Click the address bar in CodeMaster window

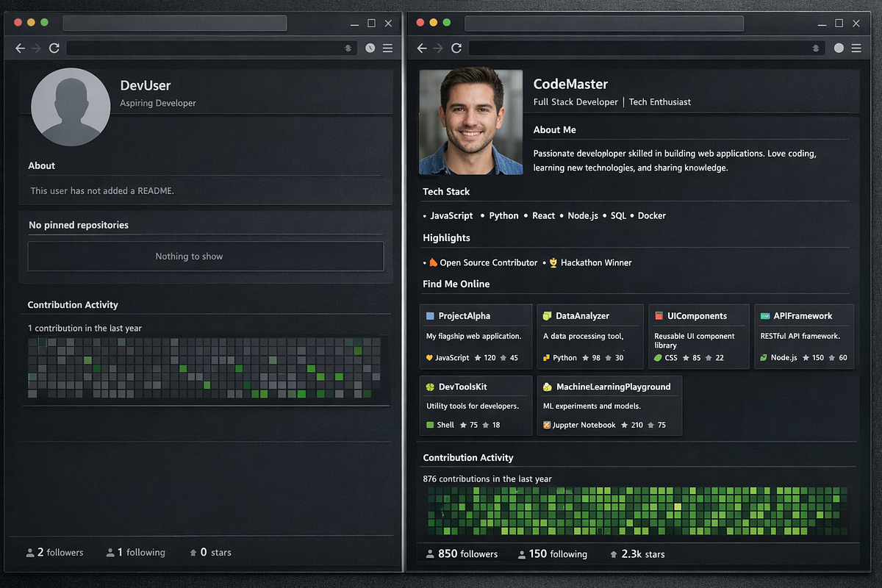point(645,48)
